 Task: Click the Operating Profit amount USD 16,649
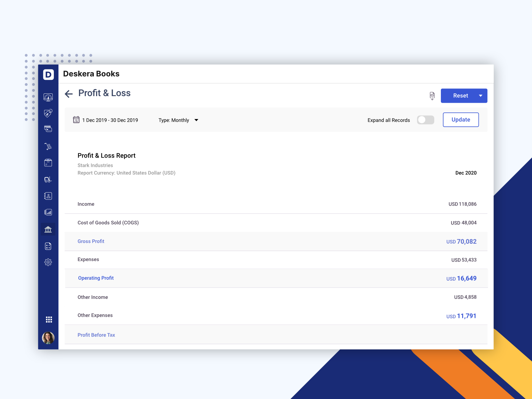tap(462, 279)
